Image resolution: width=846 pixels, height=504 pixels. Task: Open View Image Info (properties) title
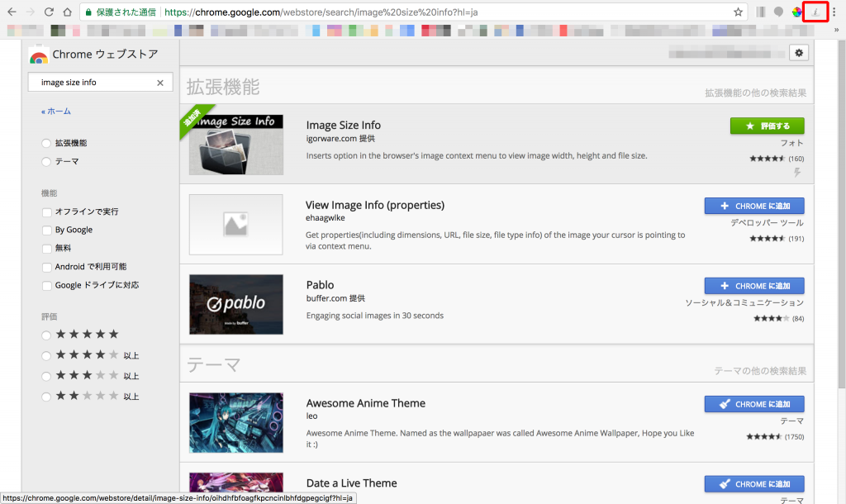375,205
